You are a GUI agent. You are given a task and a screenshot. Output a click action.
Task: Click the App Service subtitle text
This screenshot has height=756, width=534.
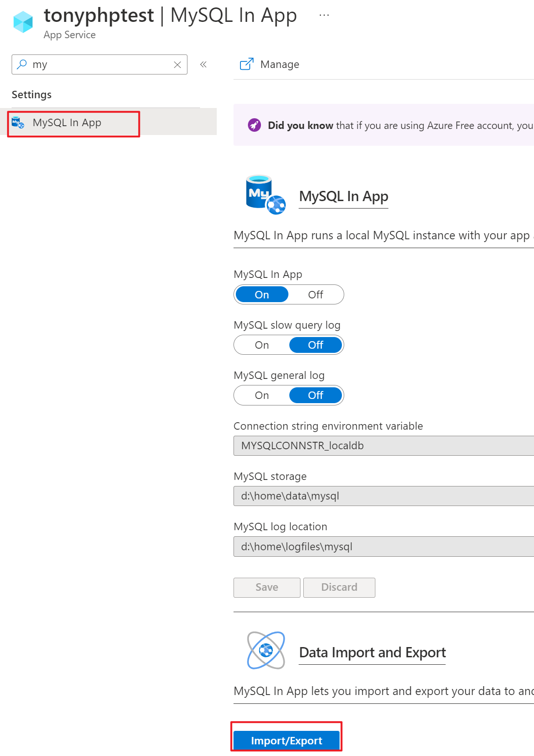pyautogui.click(x=70, y=35)
